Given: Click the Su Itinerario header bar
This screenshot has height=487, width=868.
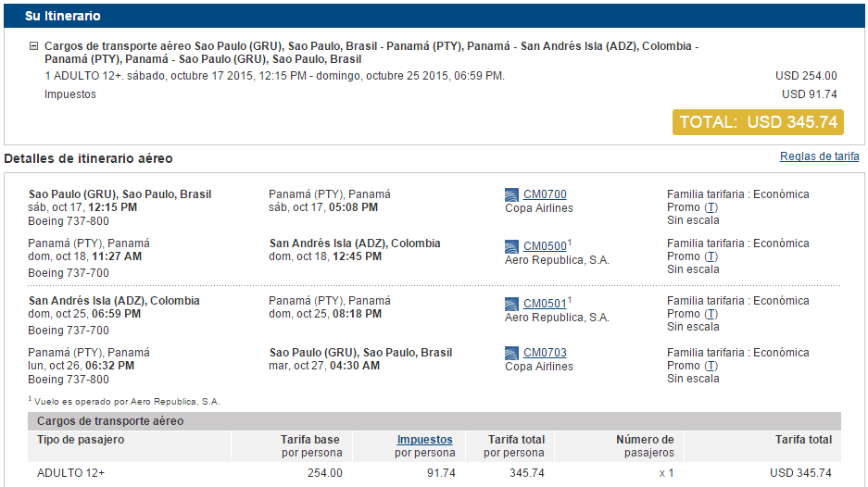Looking at the screenshot, I should 434,16.
